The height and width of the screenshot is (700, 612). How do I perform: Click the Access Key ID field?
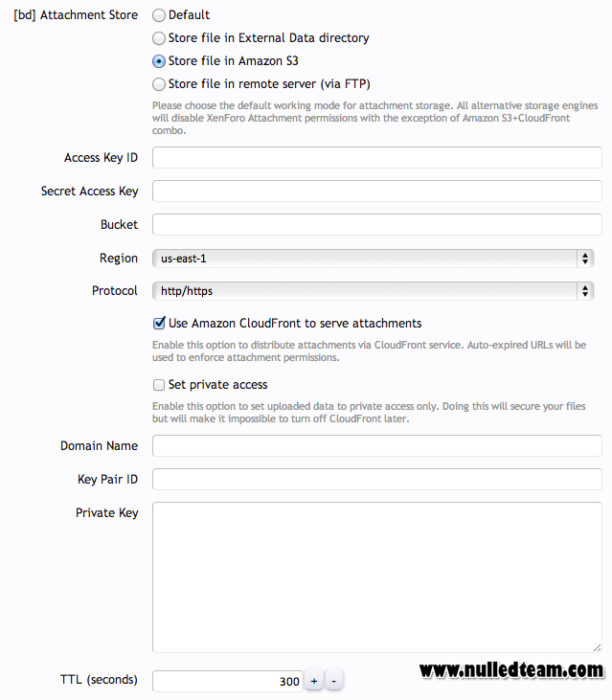click(376, 158)
